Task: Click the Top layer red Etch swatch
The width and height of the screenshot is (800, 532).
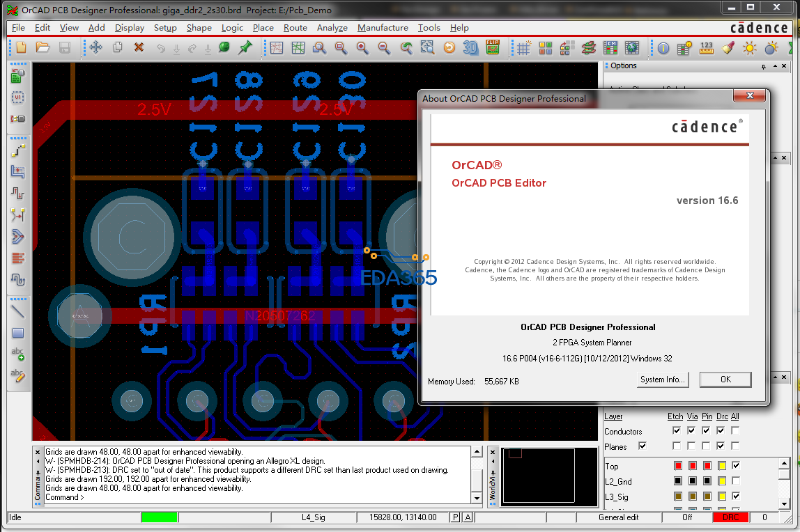Action: coord(677,466)
